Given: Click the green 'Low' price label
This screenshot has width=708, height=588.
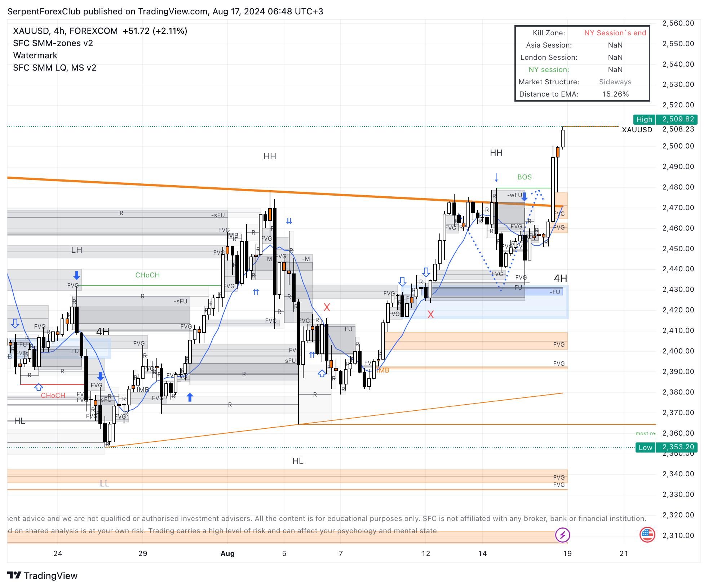Looking at the screenshot, I should coord(645,447).
